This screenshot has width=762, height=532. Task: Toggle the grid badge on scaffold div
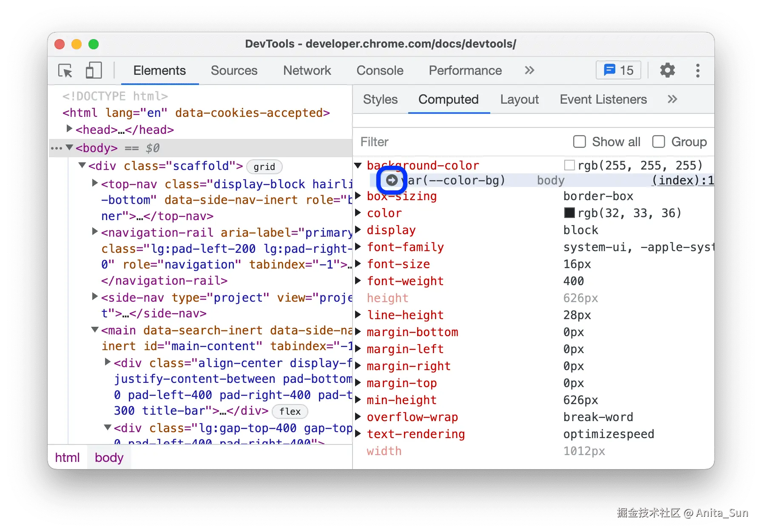tap(264, 167)
